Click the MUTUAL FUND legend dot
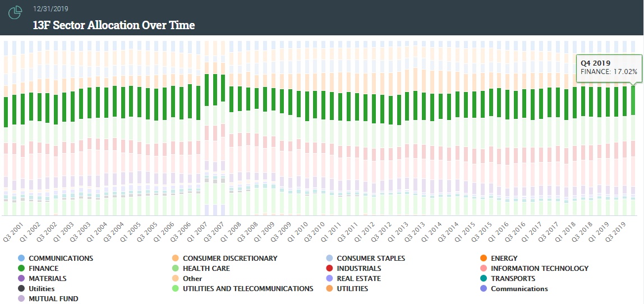 (21, 299)
